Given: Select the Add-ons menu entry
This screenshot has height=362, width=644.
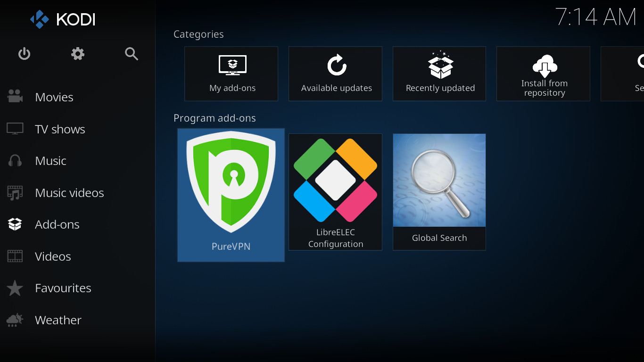Looking at the screenshot, I should pos(77,224).
